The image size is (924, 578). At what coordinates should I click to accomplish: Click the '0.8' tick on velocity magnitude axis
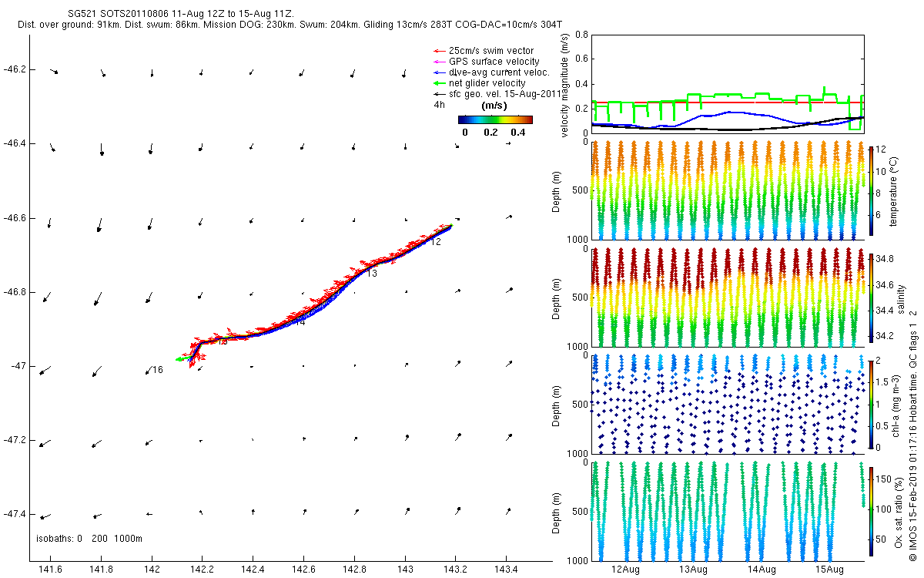pyautogui.click(x=581, y=35)
